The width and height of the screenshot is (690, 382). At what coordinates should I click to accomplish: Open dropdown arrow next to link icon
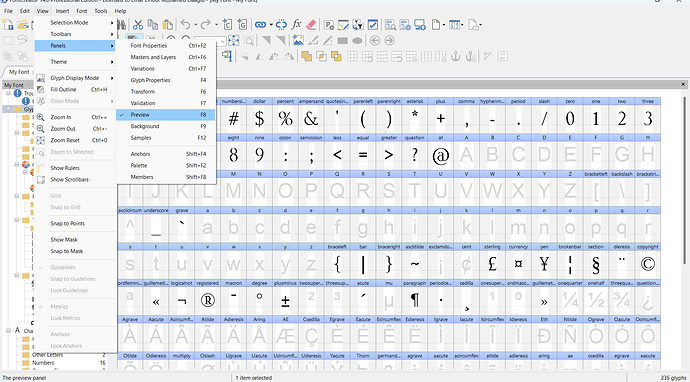(x=271, y=25)
